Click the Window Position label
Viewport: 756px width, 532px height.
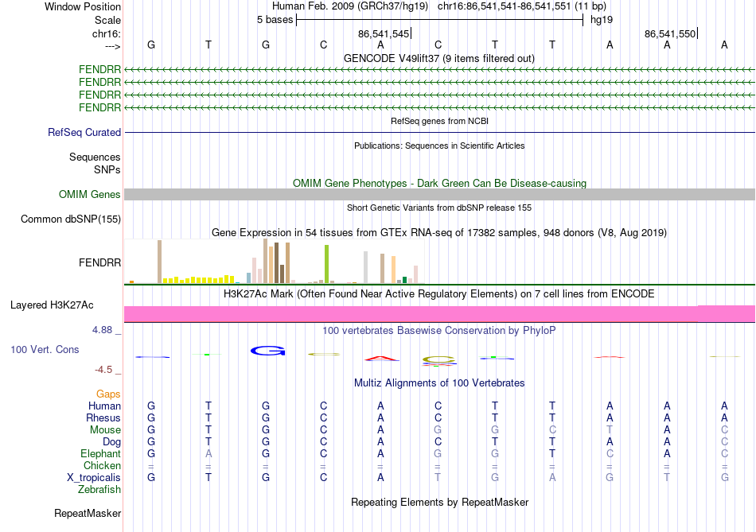(83, 6)
